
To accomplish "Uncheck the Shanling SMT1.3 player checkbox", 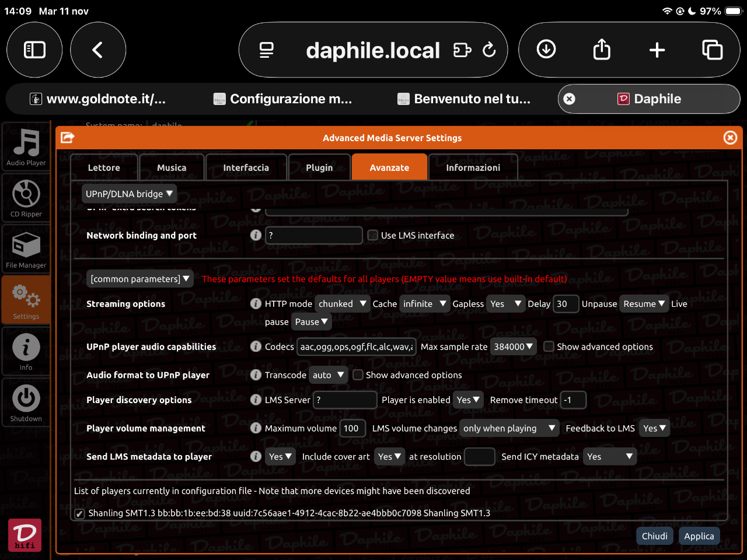I will pos(80,513).
